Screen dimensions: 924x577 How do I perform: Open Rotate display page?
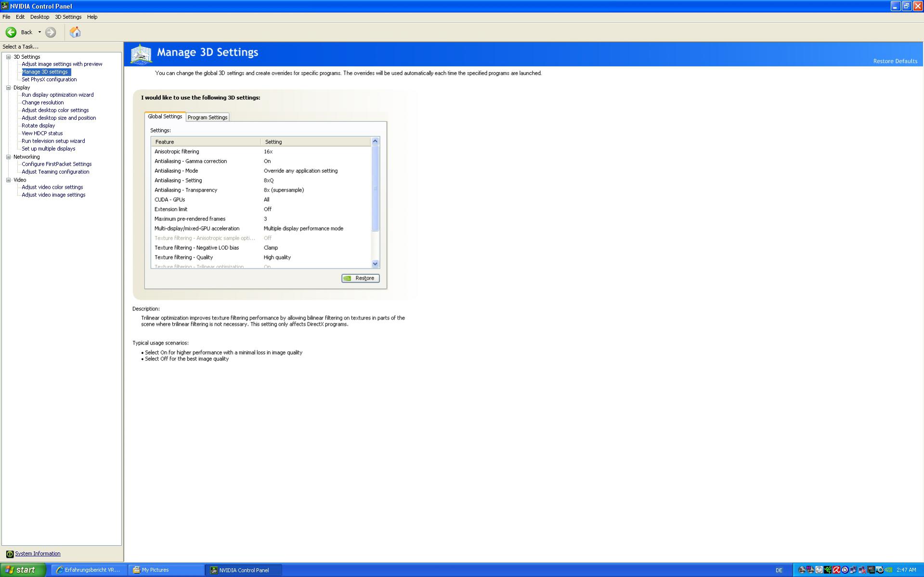38,126
